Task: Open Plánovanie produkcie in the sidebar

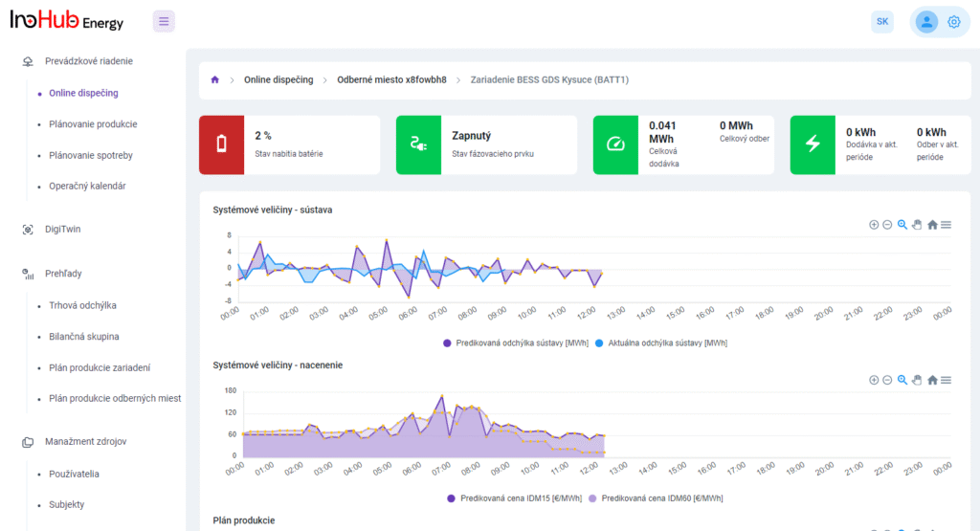Action: point(93,124)
